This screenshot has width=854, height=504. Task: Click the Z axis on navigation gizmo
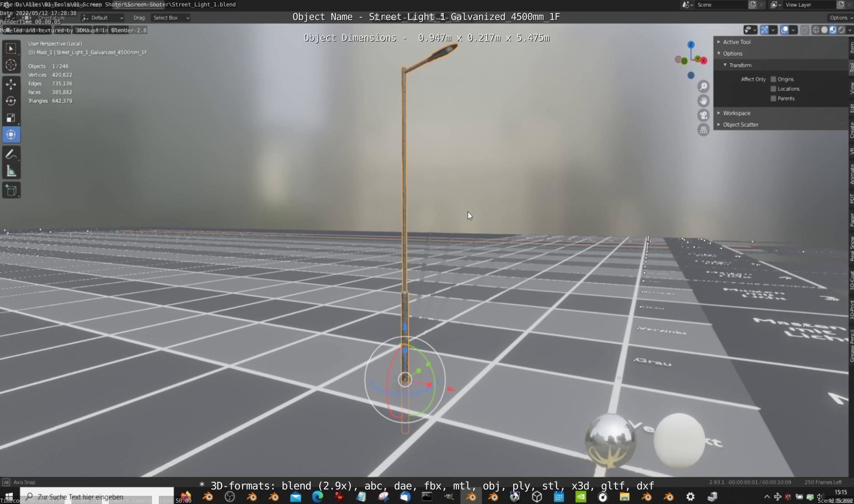click(691, 45)
